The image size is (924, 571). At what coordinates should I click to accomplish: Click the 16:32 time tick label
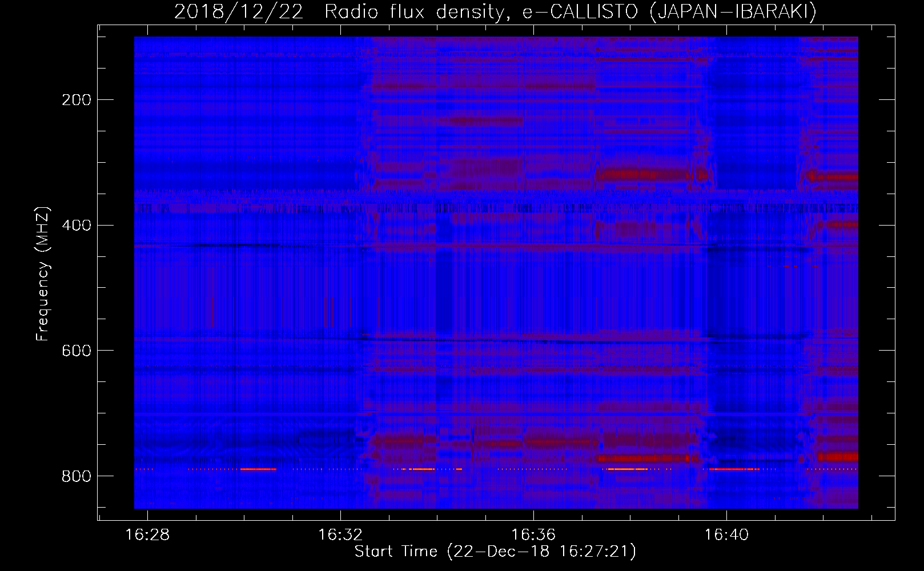(340, 534)
